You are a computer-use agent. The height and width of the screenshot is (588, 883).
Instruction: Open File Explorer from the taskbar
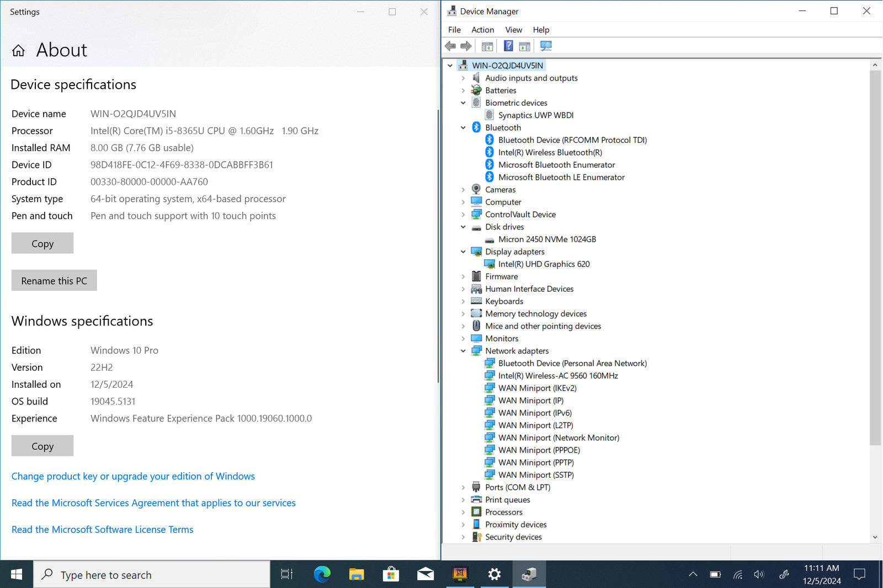(357, 575)
